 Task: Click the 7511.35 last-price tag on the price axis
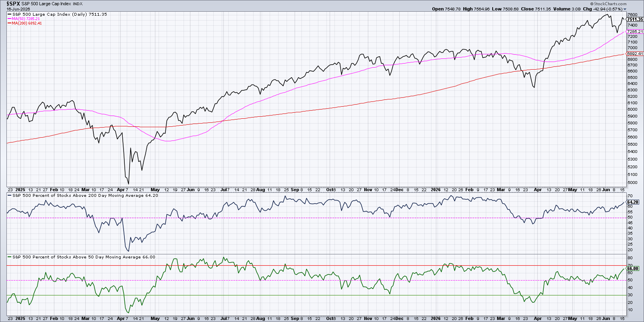(x=635, y=19)
